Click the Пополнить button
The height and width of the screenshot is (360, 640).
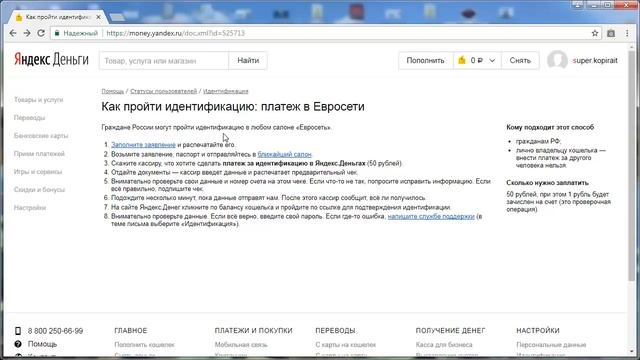pos(425,60)
